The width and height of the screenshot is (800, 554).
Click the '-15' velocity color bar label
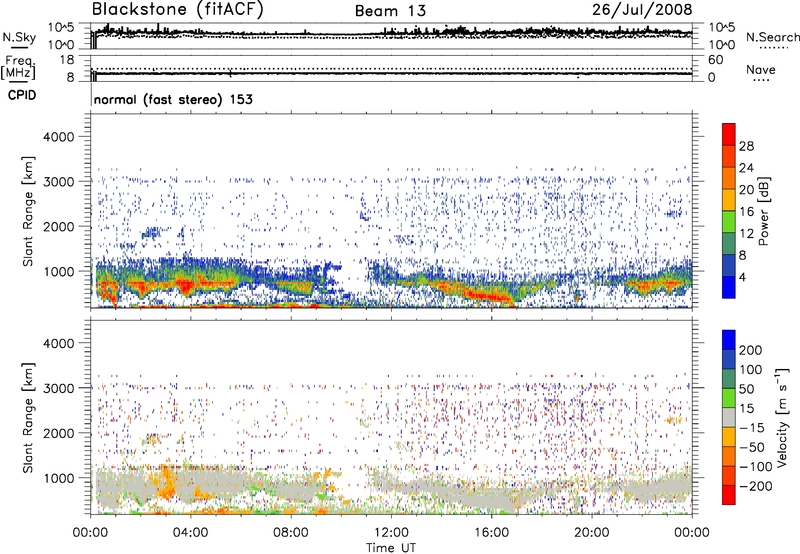pos(751,428)
